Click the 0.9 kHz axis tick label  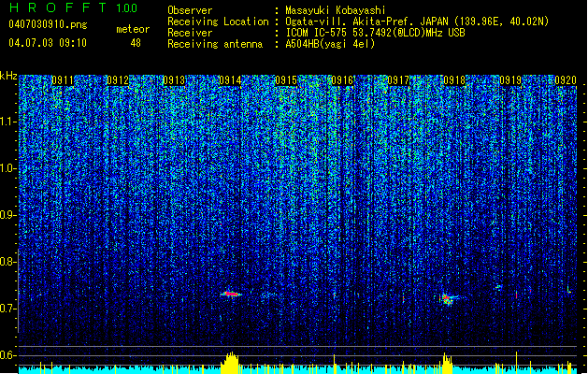point(8,215)
